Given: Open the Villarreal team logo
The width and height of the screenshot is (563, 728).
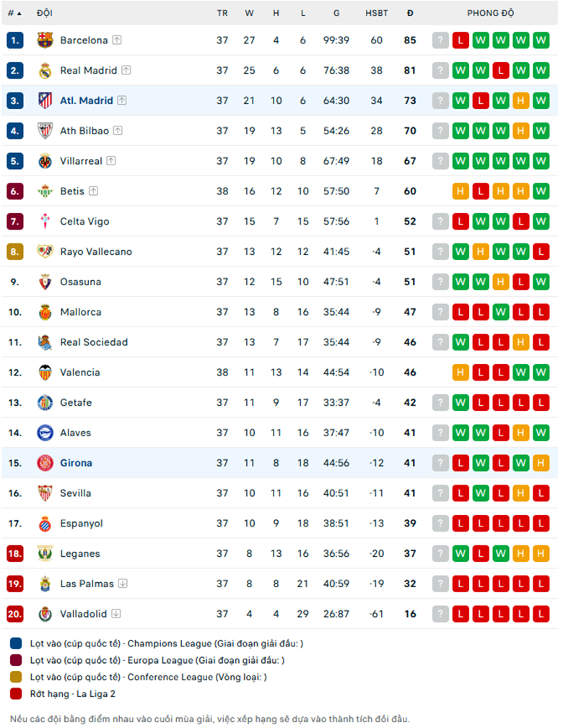Looking at the screenshot, I should click(x=45, y=161).
